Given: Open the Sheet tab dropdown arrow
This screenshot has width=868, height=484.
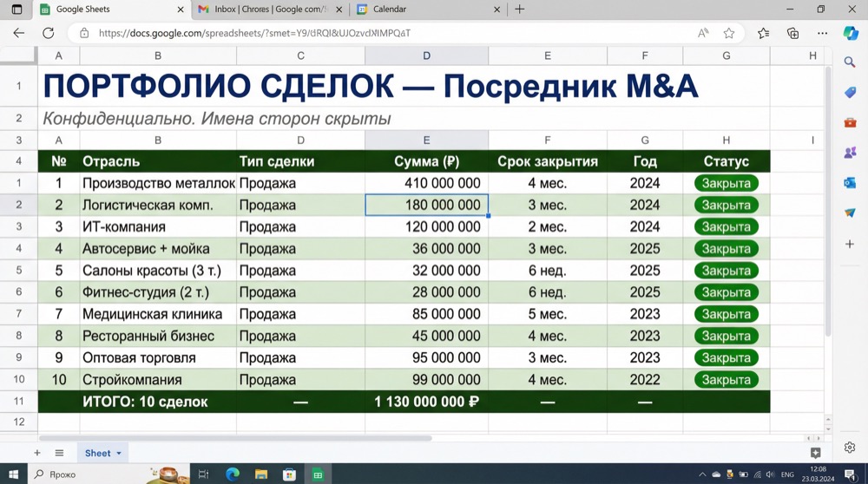Looking at the screenshot, I should [x=119, y=453].
